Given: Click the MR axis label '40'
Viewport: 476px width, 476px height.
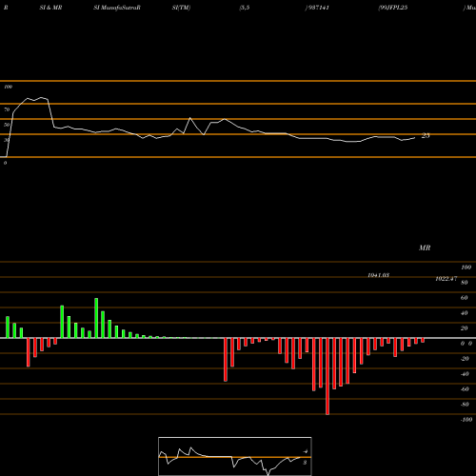Looking at the screenshot, I should click(465, 313).
